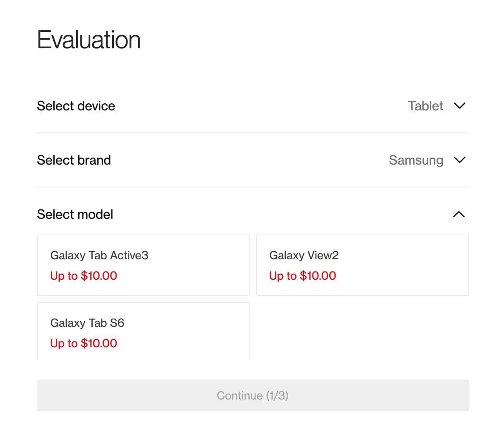Click the upward-pointing chevron on Select model row
Screen dimensions: 504x440
(459, 214)
